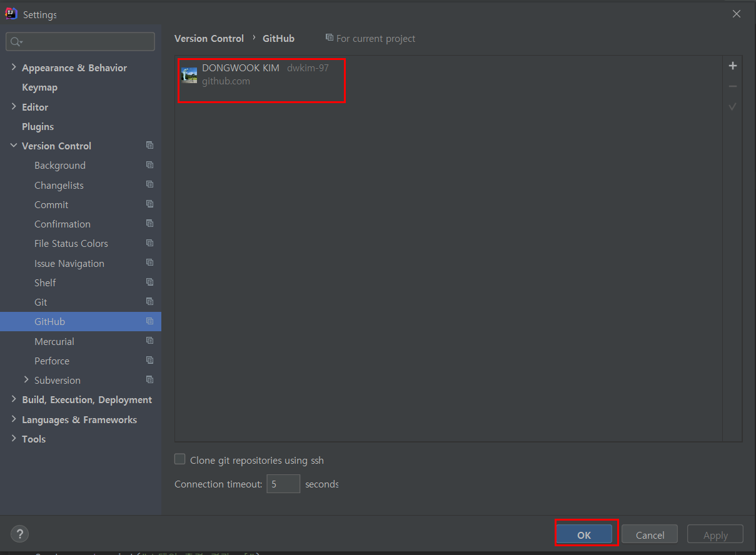The width and height of the screenshot is (756, 555).
Task: Click project-level icon beside Confirmation
Action: tap(149, 223)
